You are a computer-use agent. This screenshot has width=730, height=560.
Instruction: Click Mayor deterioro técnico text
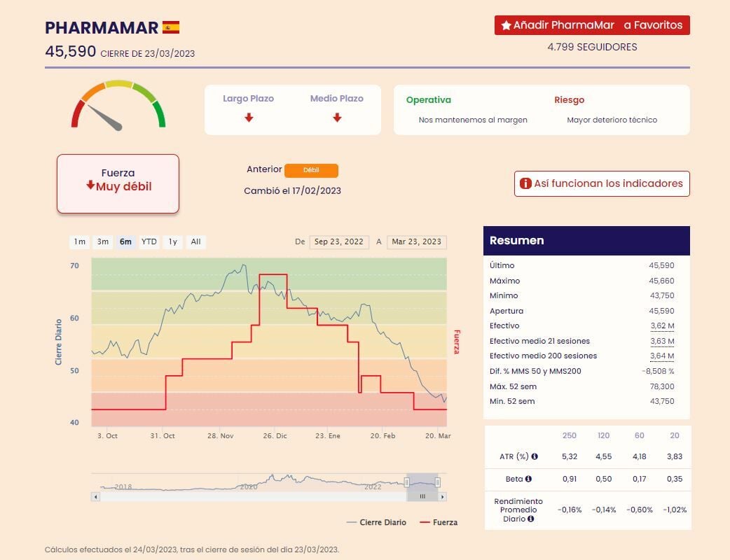[x=612, y=120]
